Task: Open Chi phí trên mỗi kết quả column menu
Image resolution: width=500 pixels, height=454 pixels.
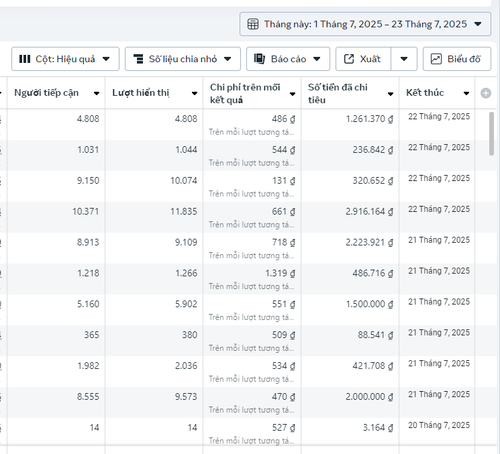Action: [x=293, y=94]
